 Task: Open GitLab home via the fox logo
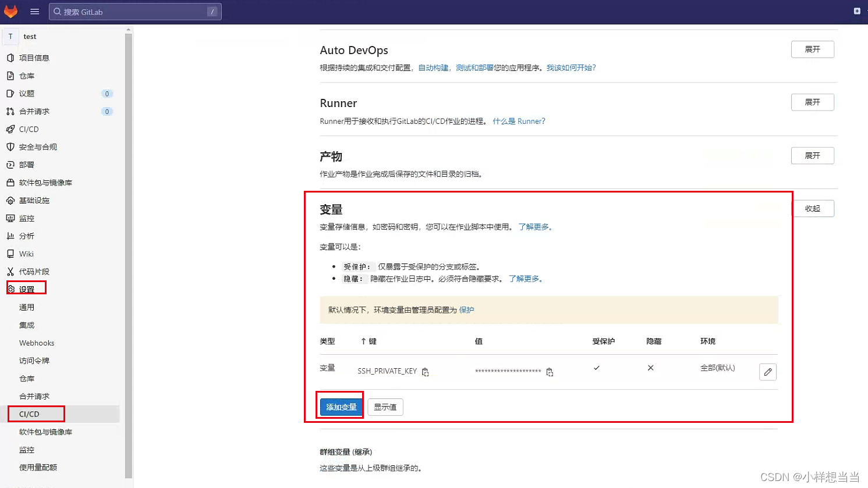point(11,11)
